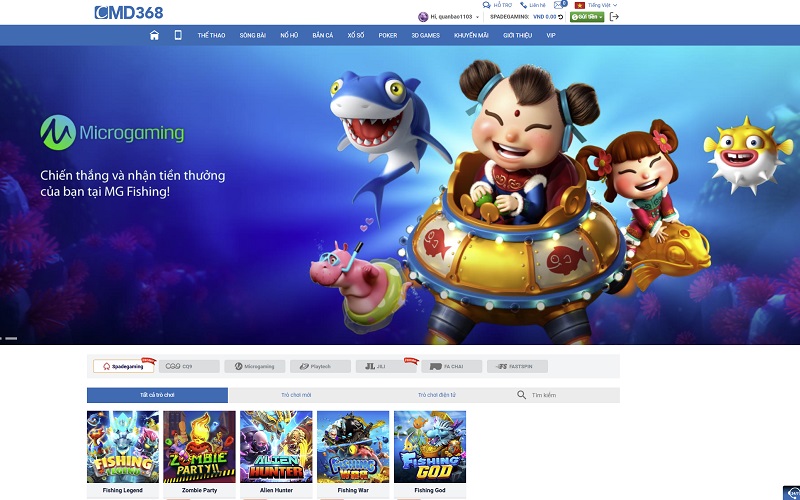This screenshot has height=500, width=800.
Task: Click the Alien Hunter title text
Action: pos(276,490)
